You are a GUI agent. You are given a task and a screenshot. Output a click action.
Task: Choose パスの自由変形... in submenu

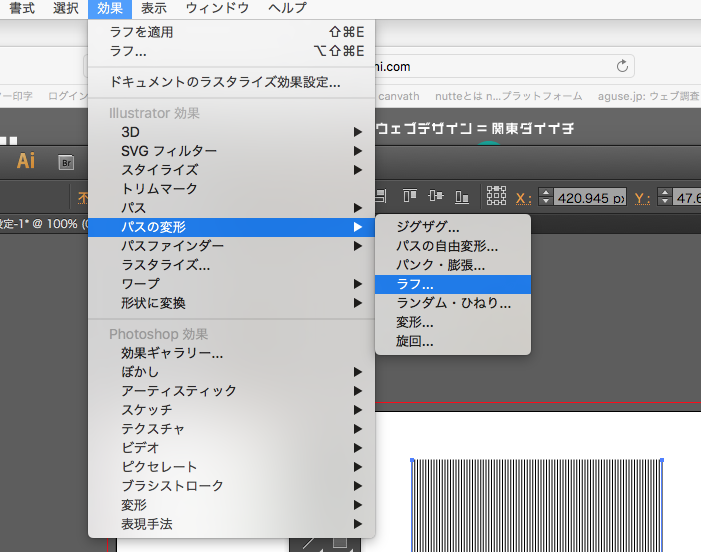[453, 246]
